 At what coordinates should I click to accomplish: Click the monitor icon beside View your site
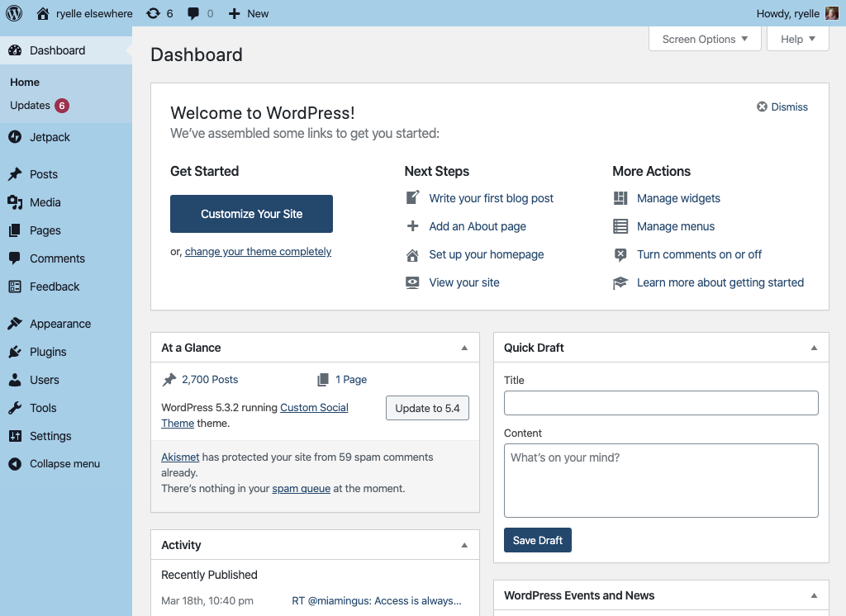[412, 282]
